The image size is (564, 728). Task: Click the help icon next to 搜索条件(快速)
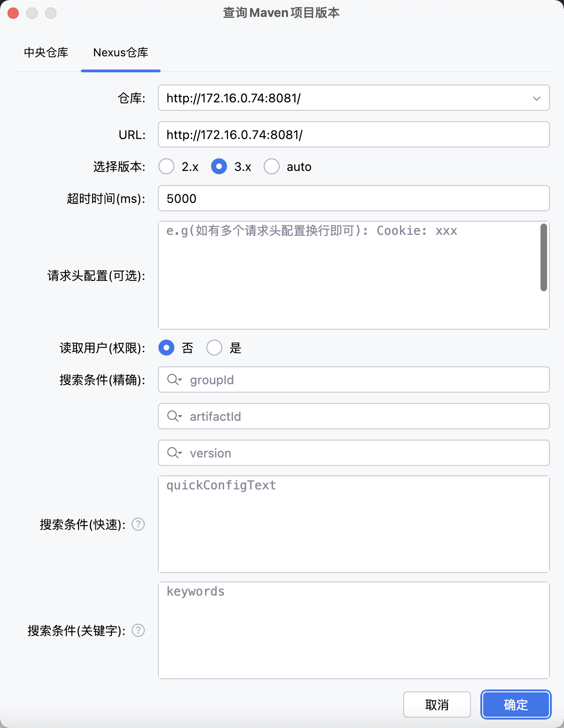(139, 524)
